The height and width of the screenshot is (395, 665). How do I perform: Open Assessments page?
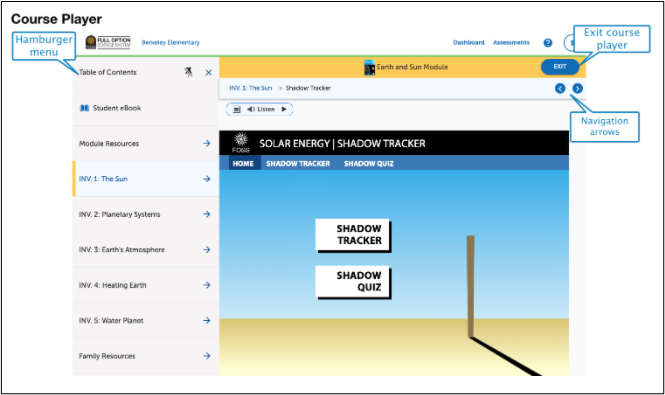point(511,42)
